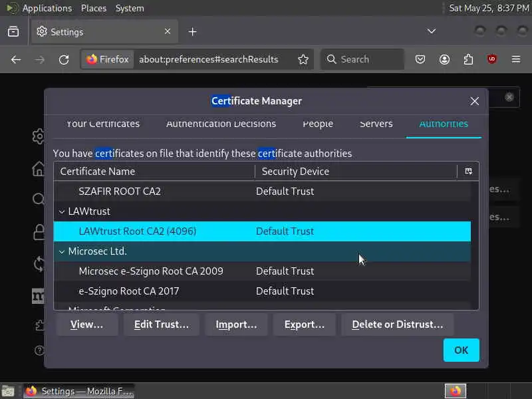Screen dimensions: 532x399
Task: Open the General settings gear in the sidebar
Action: (x=39, y=136)
